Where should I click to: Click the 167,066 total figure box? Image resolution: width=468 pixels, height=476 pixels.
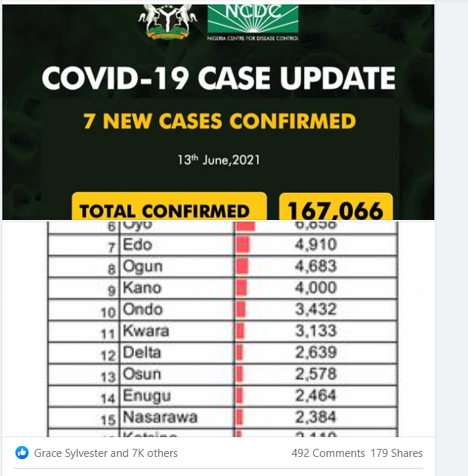coord(336,206)
